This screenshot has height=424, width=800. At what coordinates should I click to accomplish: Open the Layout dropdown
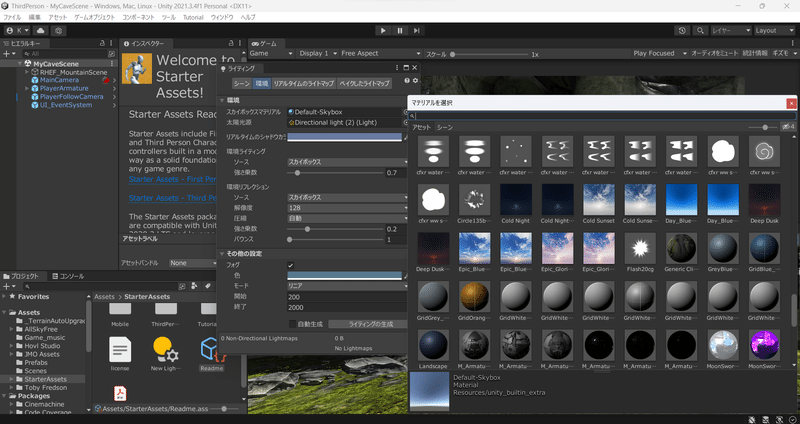pos(773,31)
